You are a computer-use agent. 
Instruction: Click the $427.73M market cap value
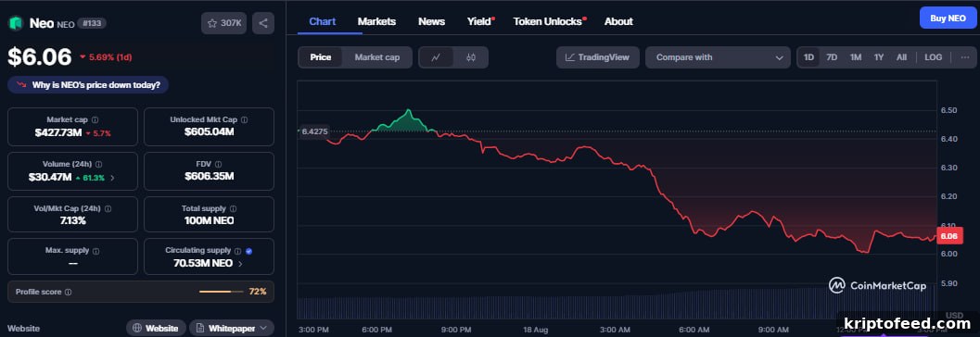coord(58,133)
